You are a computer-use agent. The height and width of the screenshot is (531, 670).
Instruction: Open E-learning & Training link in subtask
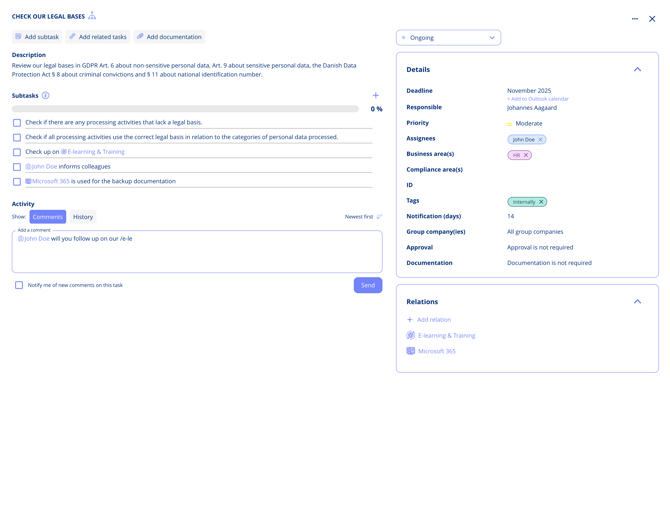(x=93, y=152)
